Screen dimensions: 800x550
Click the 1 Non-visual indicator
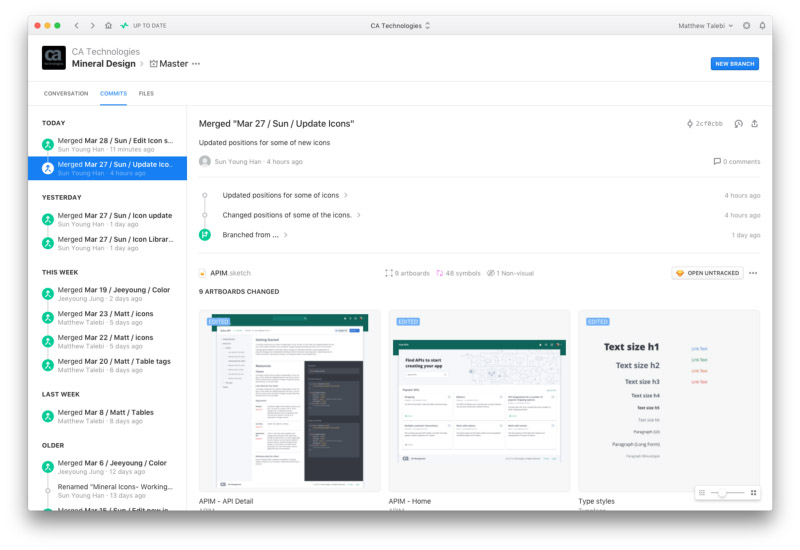coord(510,273)
